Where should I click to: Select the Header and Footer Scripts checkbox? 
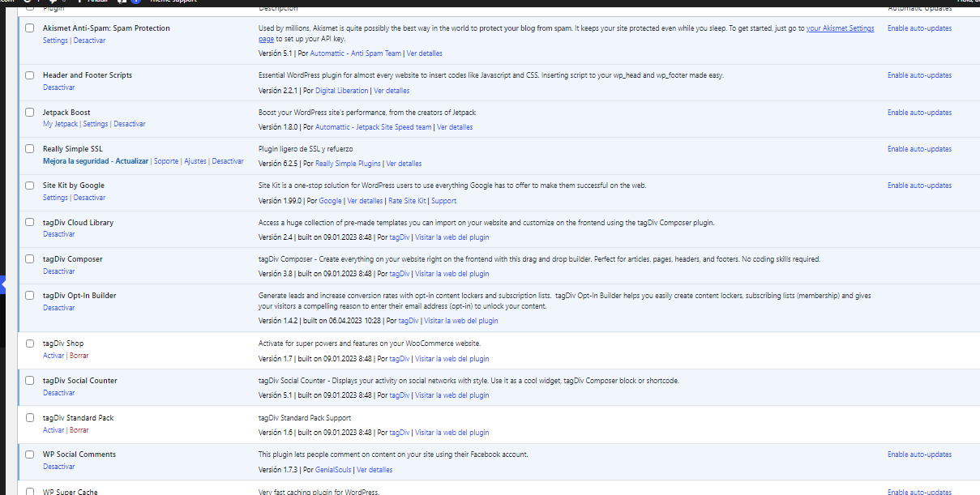point(30,75)
